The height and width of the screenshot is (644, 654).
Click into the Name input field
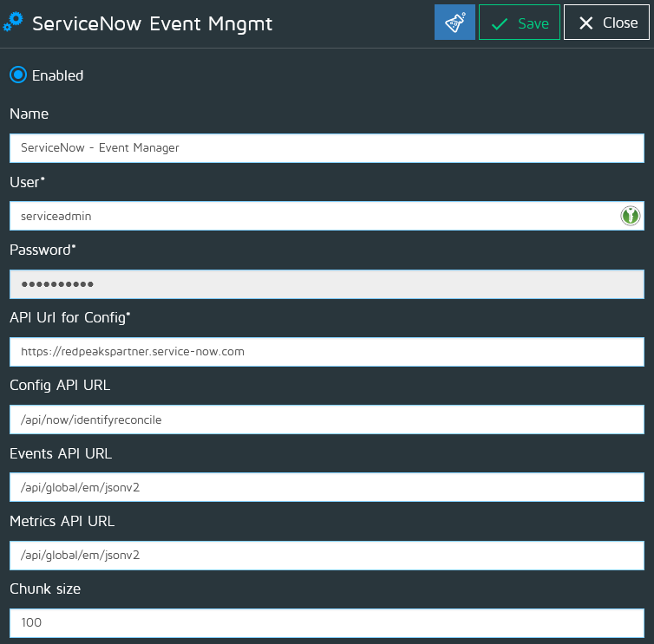coord(326,148)
